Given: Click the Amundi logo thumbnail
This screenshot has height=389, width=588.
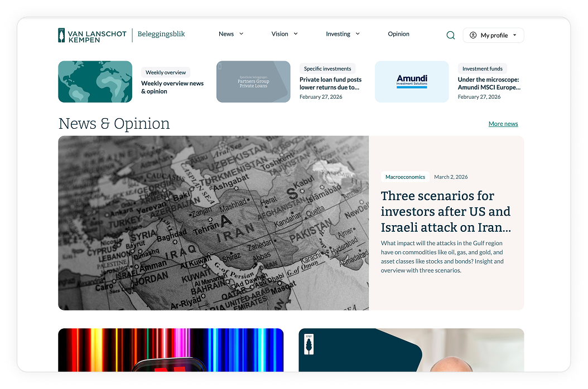Looking at the screenshot, I should pos(412,81).
